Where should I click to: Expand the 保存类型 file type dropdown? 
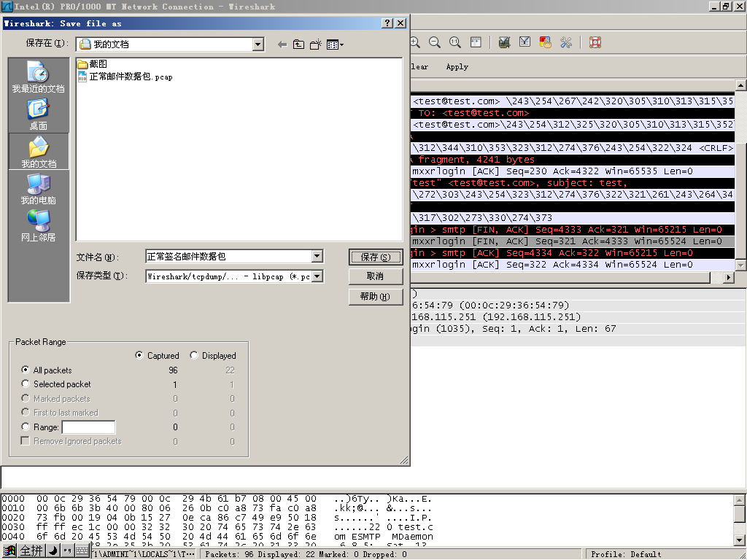coord(317,276)
